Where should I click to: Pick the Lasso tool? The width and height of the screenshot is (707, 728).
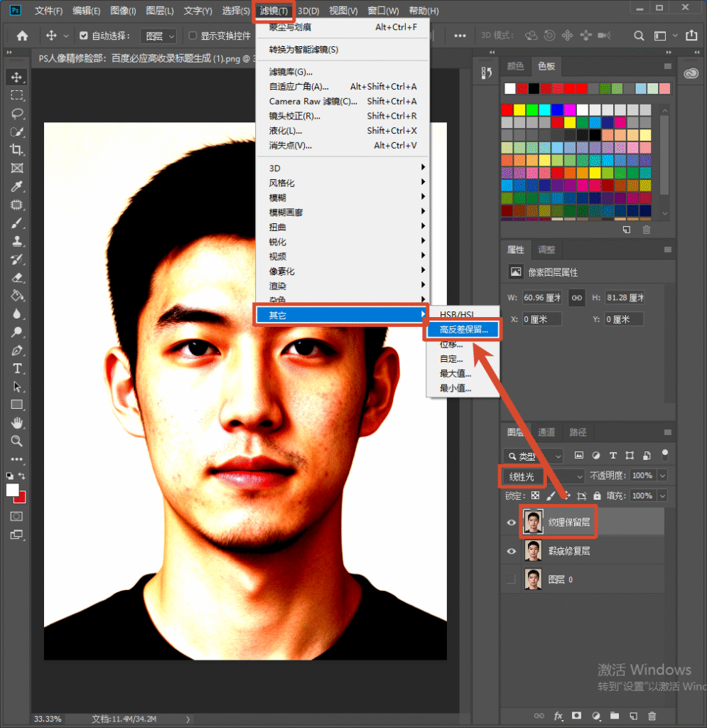(17, 114)
